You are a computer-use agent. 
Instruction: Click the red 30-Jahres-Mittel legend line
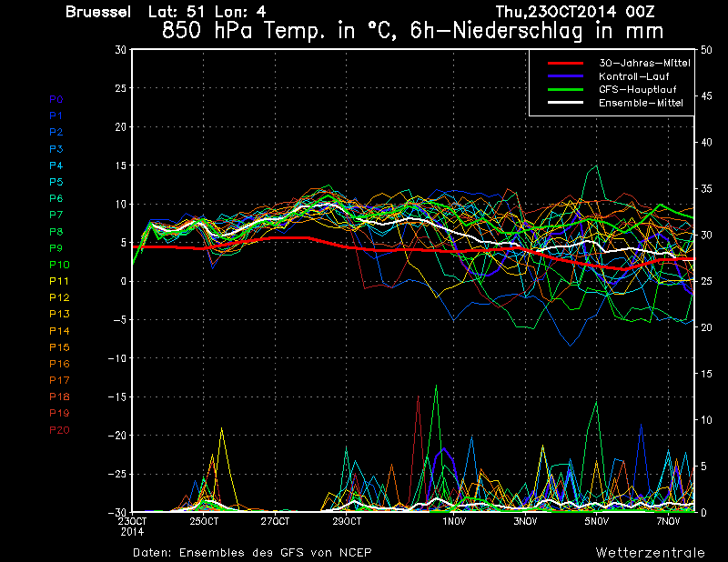click(564, 63)
